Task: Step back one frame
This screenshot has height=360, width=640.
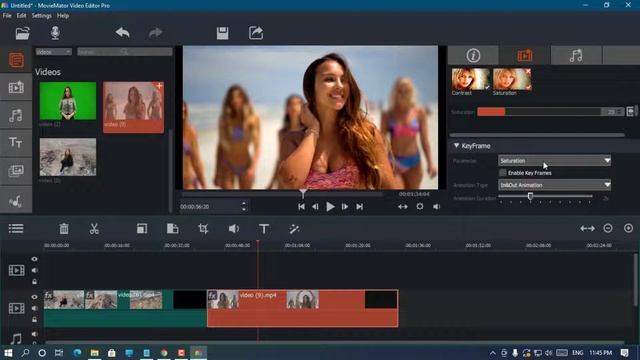Action: click(x=315, y=207)
